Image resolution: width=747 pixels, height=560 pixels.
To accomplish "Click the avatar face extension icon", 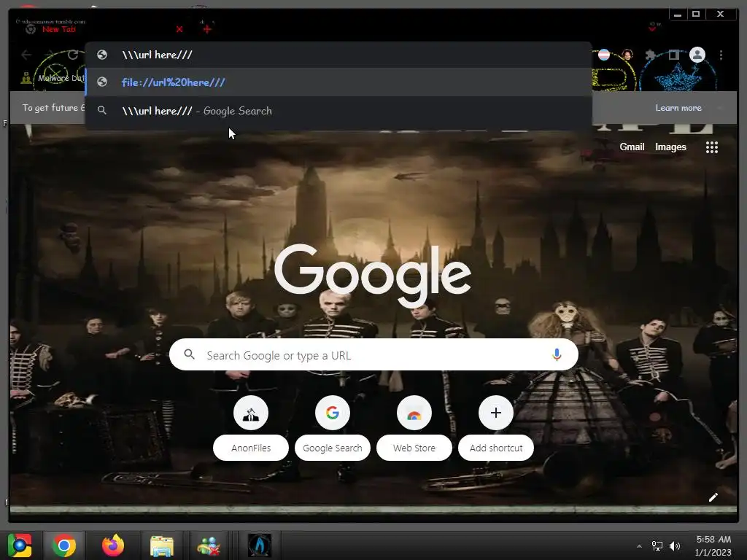I will (x=627, y=55).
